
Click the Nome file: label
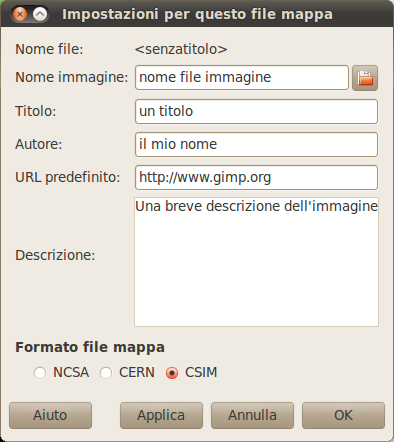pos(49,49)
